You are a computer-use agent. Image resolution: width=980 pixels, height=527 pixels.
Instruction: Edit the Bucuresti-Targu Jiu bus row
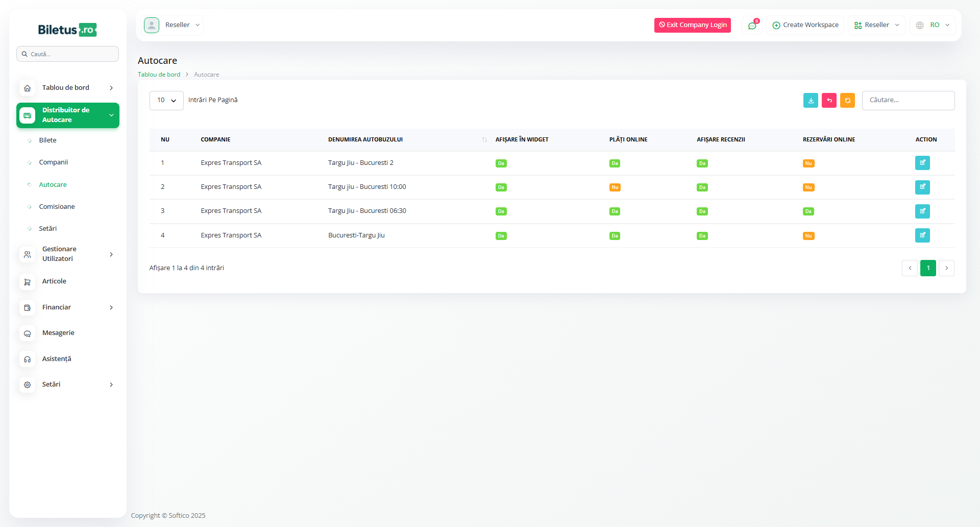[x=922, y=235]
